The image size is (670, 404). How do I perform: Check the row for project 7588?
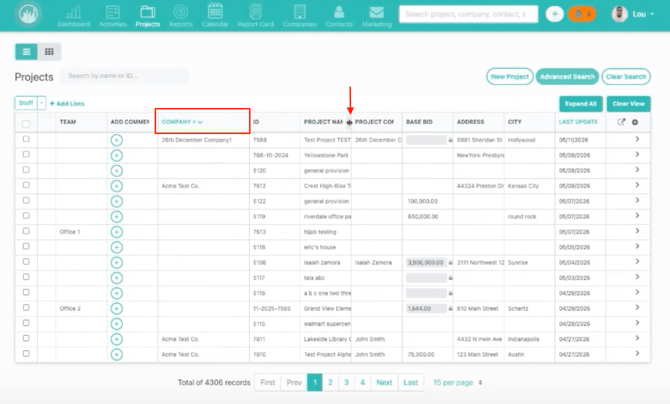point(26,139)
